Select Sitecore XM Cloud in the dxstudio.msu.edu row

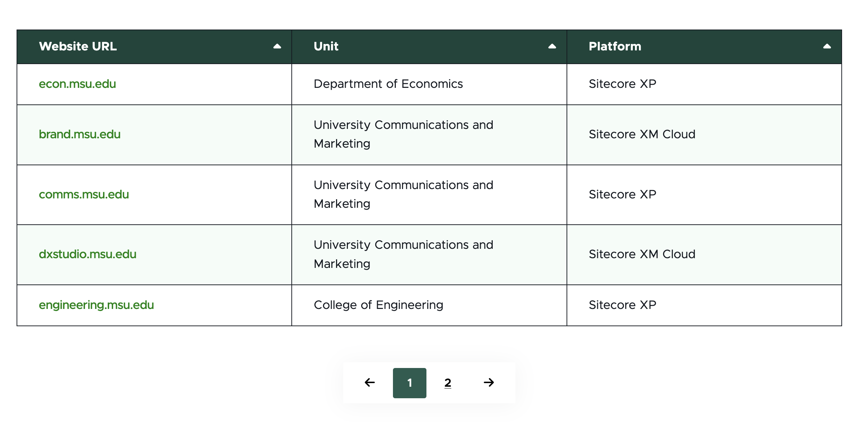pyautogui.click(x=704, y=255)
